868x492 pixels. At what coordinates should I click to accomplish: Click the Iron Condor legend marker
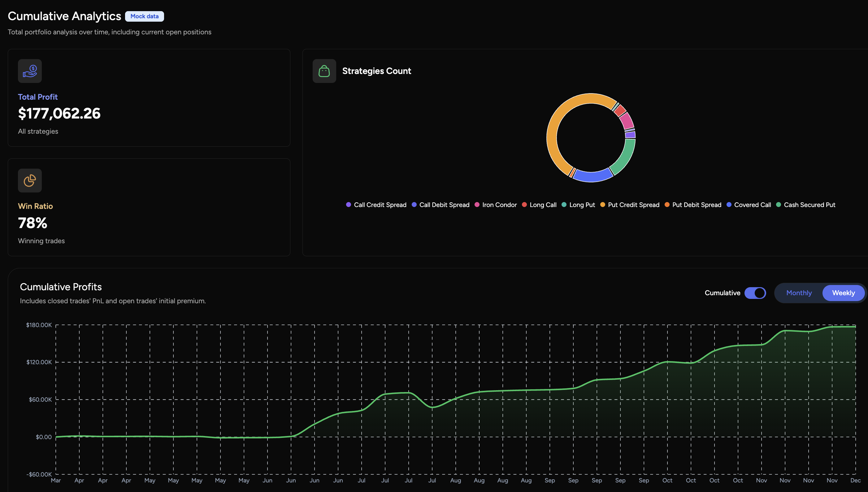pos(477,205)
